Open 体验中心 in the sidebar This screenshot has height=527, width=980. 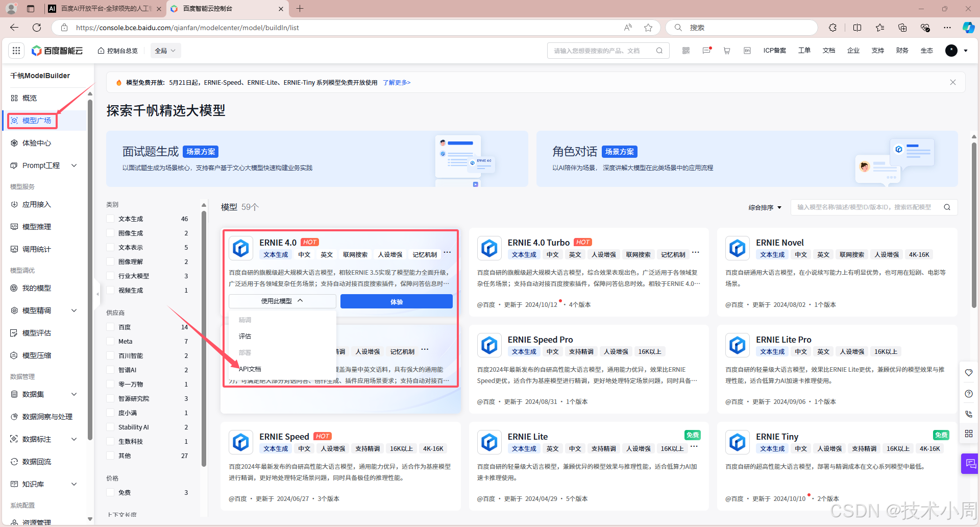[x=37, y=143]
